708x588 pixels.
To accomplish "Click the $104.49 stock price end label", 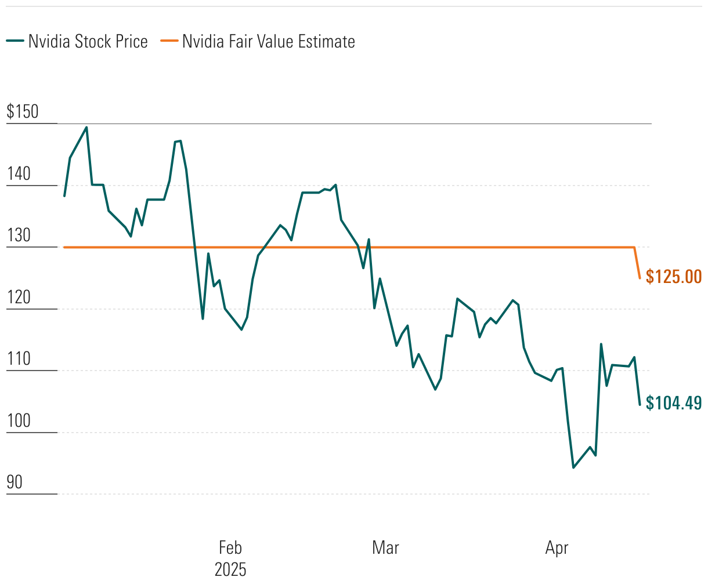I will coord(674,403).
